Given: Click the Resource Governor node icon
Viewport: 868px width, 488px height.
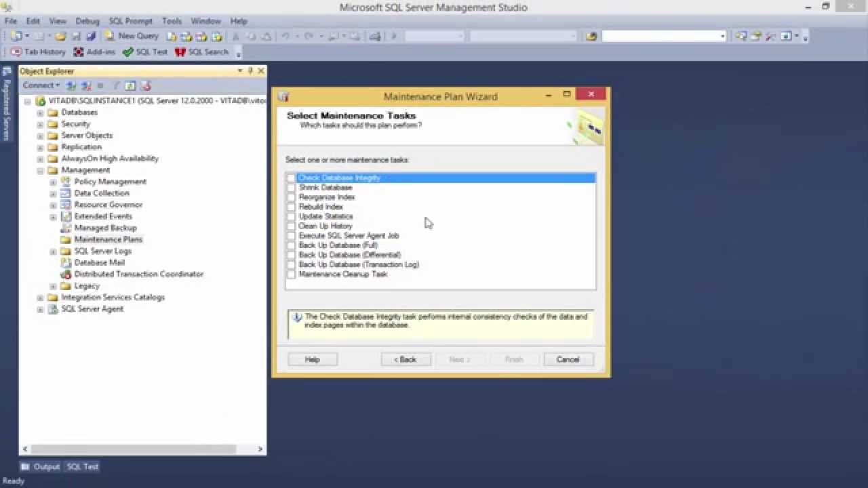Looking at the screenshot, I should 66,205.
